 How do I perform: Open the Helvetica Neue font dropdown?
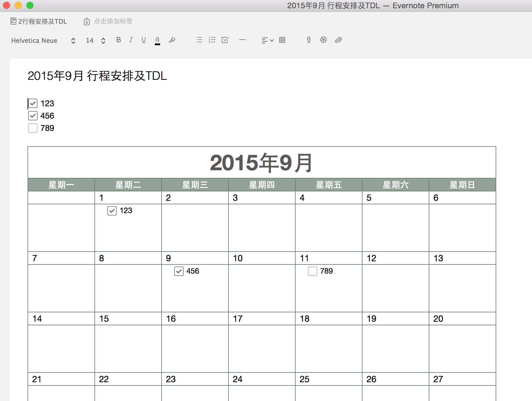(x=43, y=41)
